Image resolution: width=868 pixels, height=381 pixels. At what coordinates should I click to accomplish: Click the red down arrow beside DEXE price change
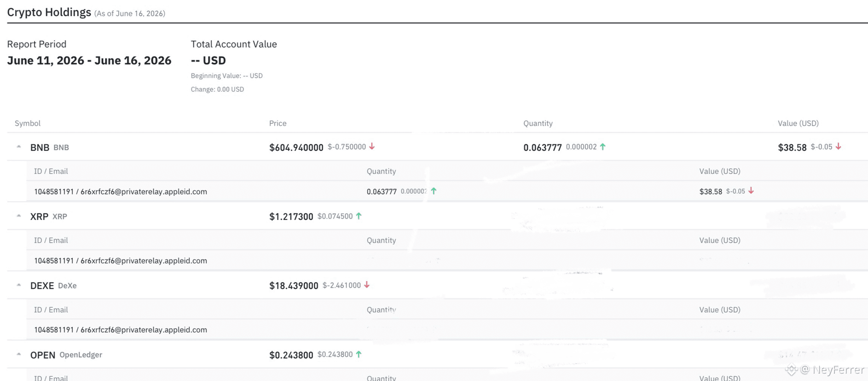point(367,285)
